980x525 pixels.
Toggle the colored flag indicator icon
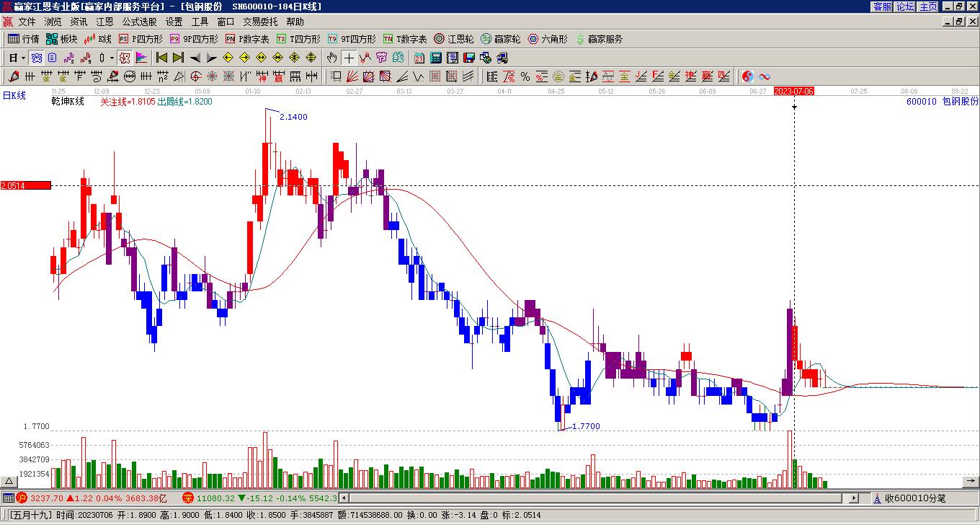click(x=141, y=58)
